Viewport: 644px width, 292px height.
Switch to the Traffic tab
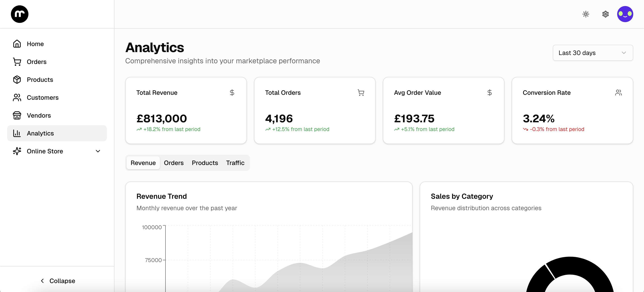click(x=235, y=163)
